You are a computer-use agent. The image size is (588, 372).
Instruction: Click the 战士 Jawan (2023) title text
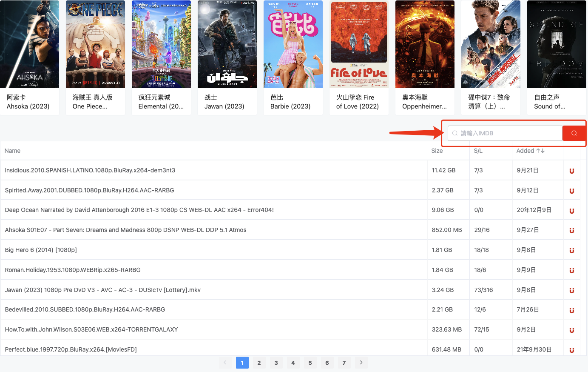click(224, 102)
